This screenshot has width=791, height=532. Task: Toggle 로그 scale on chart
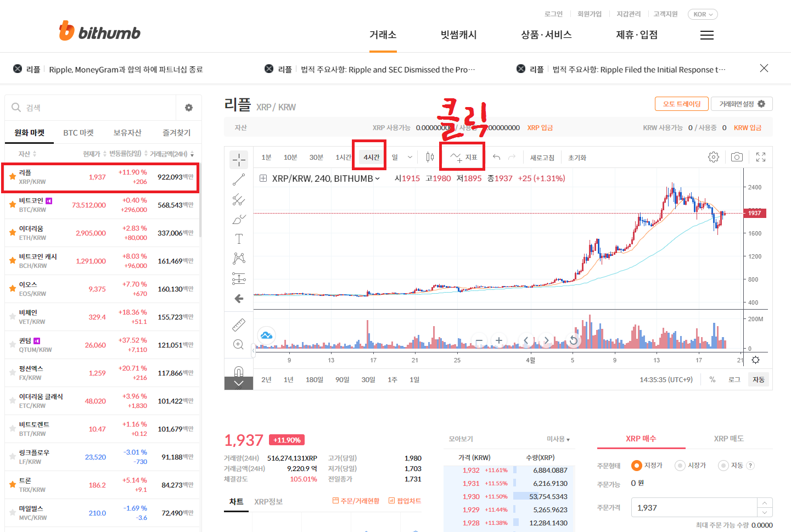coord(734,379)
